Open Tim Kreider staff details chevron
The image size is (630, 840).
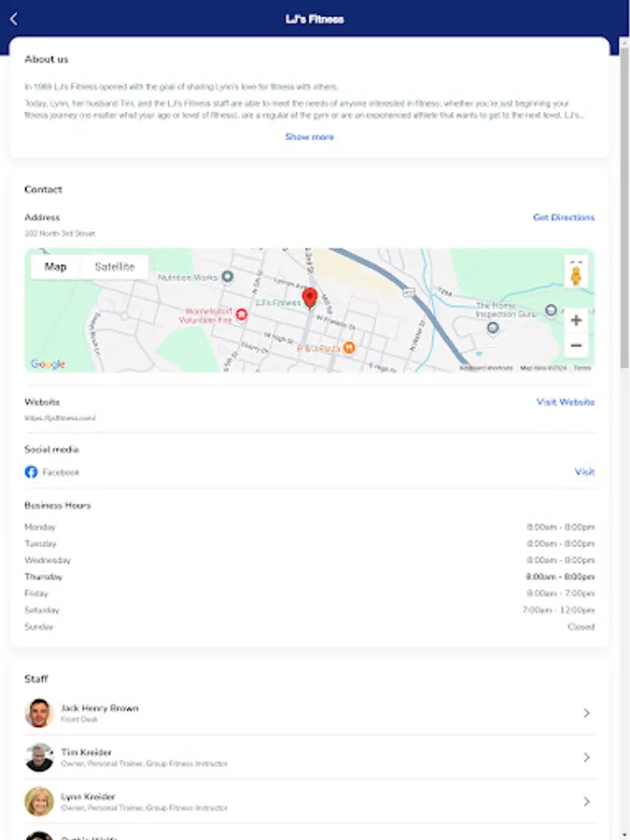click(587, 758)
